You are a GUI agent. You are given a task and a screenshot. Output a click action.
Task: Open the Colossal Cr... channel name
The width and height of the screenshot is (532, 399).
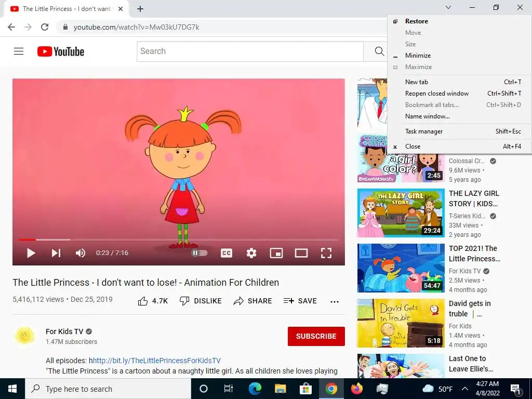[467, 161]
